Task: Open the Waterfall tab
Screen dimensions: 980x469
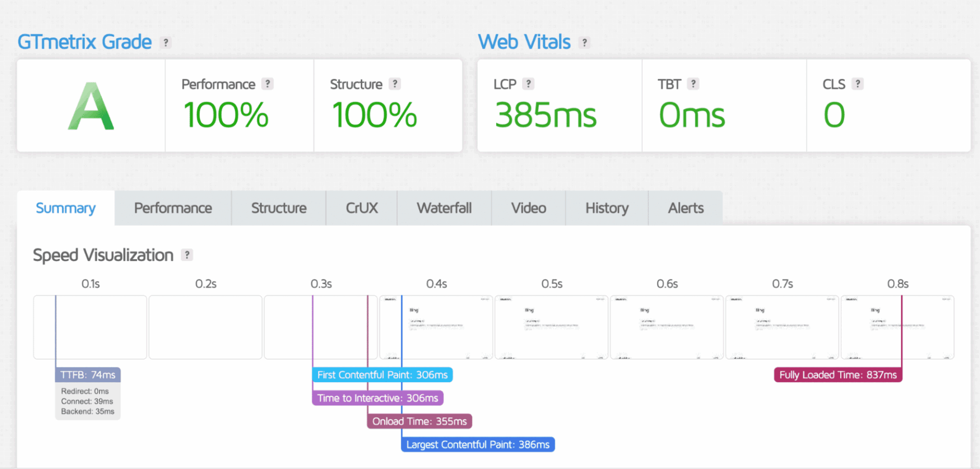Action: pos(444,208)
